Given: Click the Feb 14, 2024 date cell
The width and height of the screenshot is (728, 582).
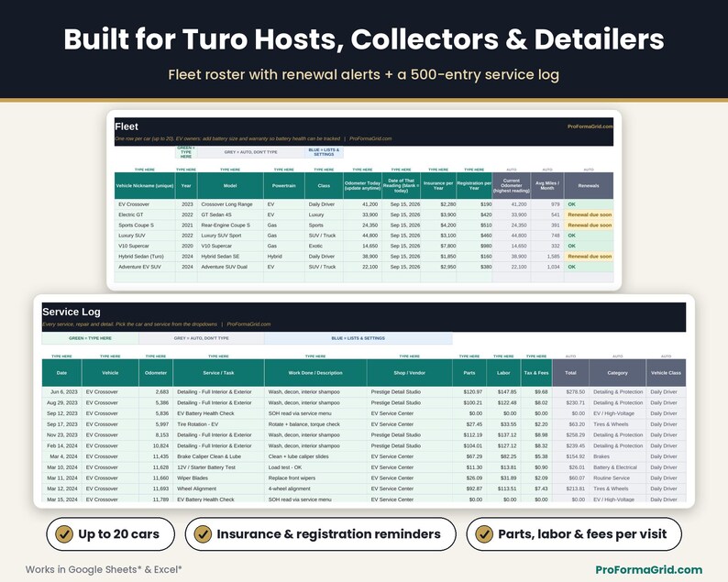Looking at the screenshot, I should (x=61, y=445).
